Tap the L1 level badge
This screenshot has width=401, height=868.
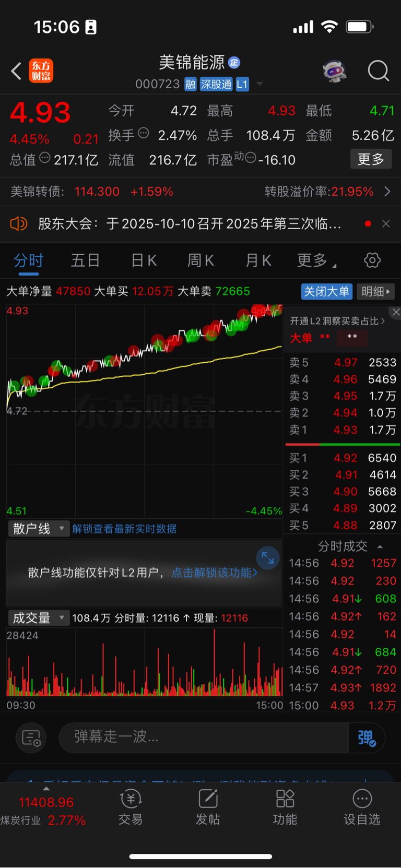(x=242, y=85)
